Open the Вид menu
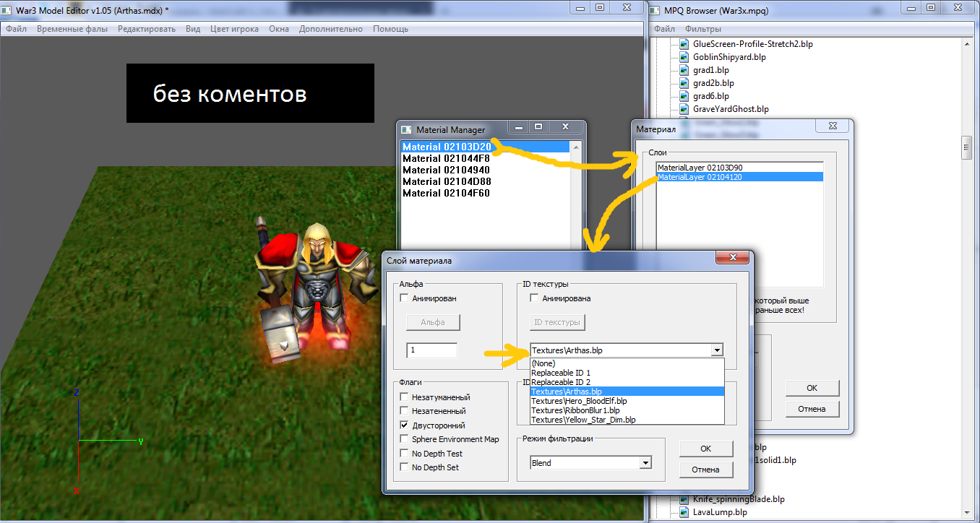Screen dimensions: 980x523 (193, 29)
